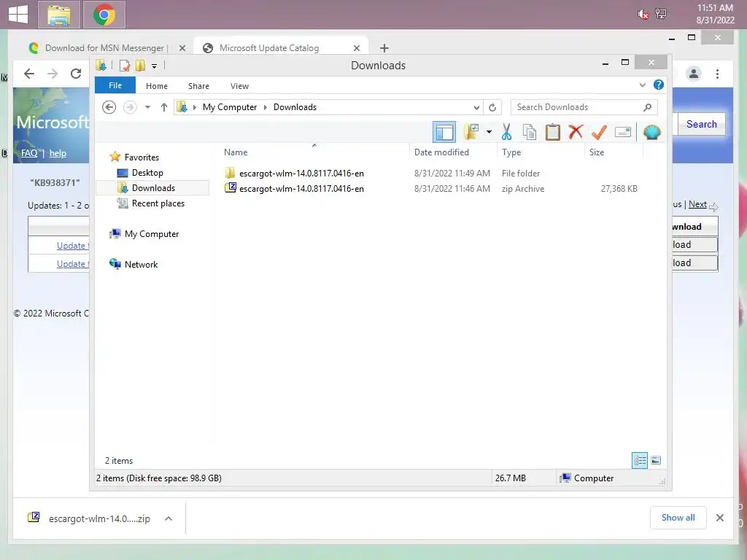Viewport: 747px width, 560px height.
Task: Sort by the Type column header
Action: tap(541, 152)
